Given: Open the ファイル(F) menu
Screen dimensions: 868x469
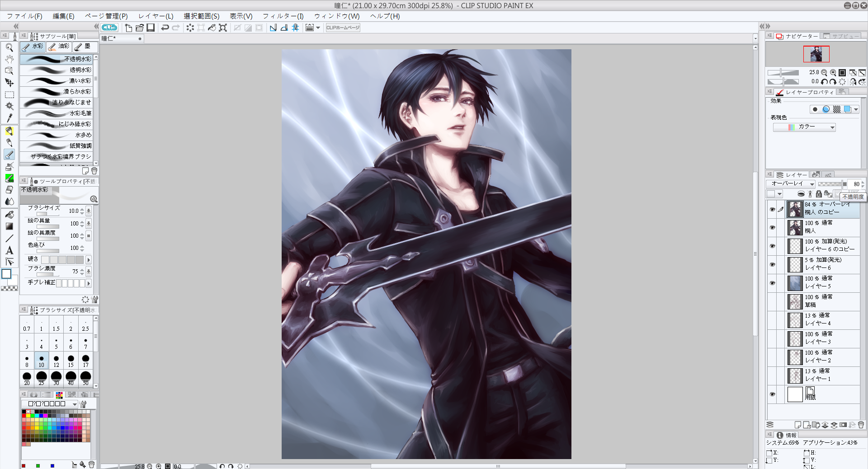Looking at the screenshot, I should click(24, 16).
